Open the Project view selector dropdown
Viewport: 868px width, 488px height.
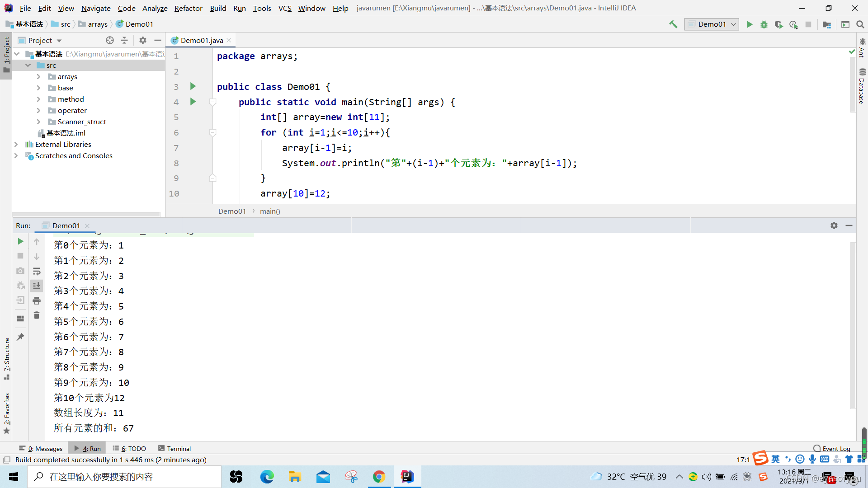(45, 40)
